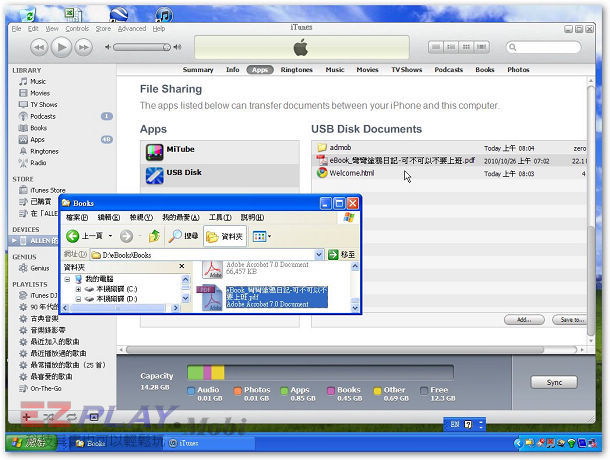
Task: Open the iTunes DJ playlist
Action: point(44,295)
